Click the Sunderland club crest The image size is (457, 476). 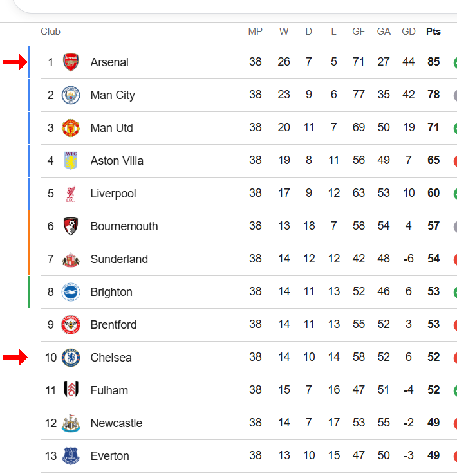71,260
